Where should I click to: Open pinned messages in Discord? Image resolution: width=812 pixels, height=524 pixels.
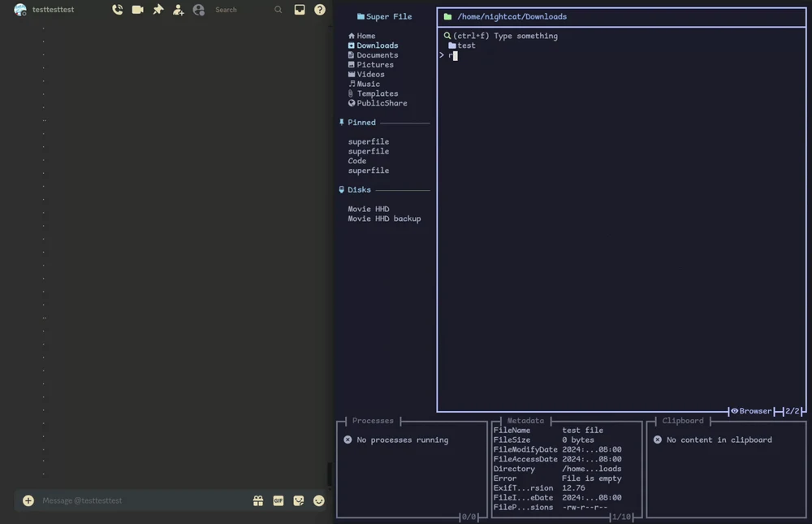click(x=158, y=9)
